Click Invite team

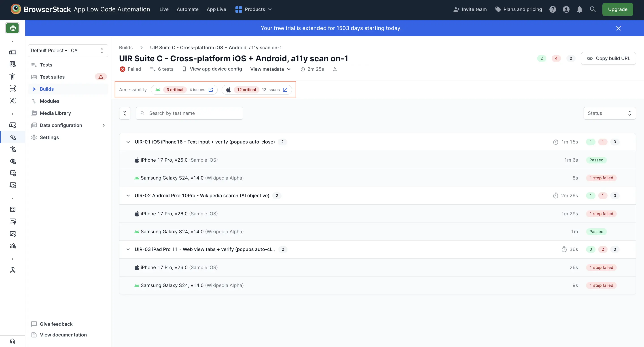470,9
